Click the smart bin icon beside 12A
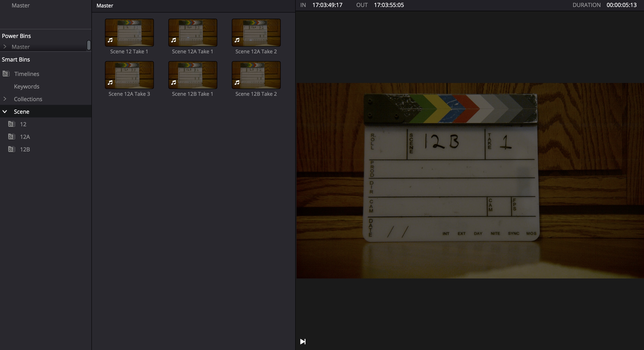This screenshot has height=350, width=644. pyautogui.click(x=11, y=136)
